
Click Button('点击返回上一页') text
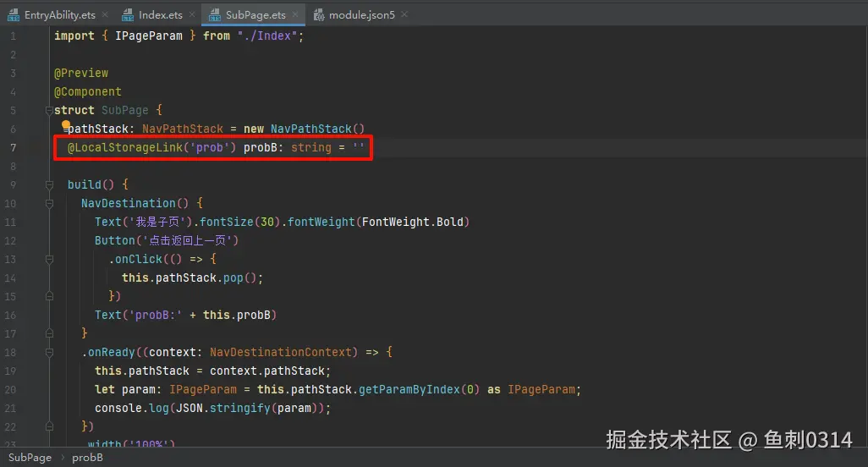(x=167, y=241)
